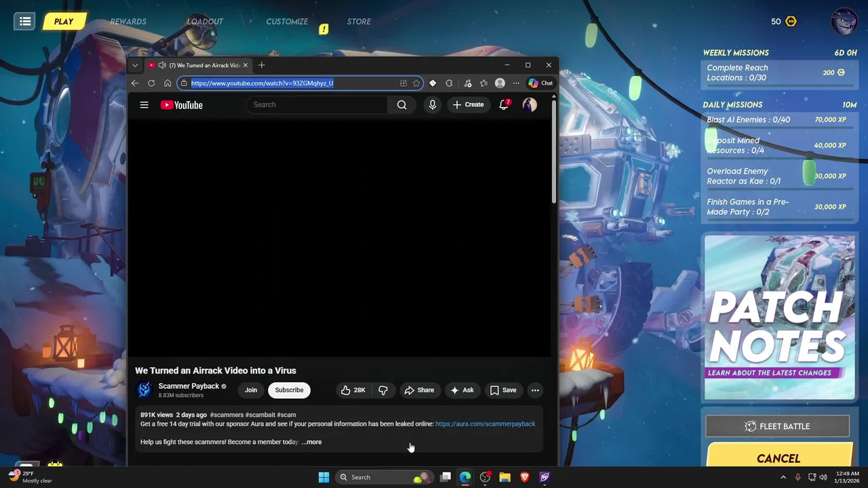Viewport: 868px width, 488px height.
Task: Switch to the REWARDS tab in the game
Action: (x=128, y=22)
